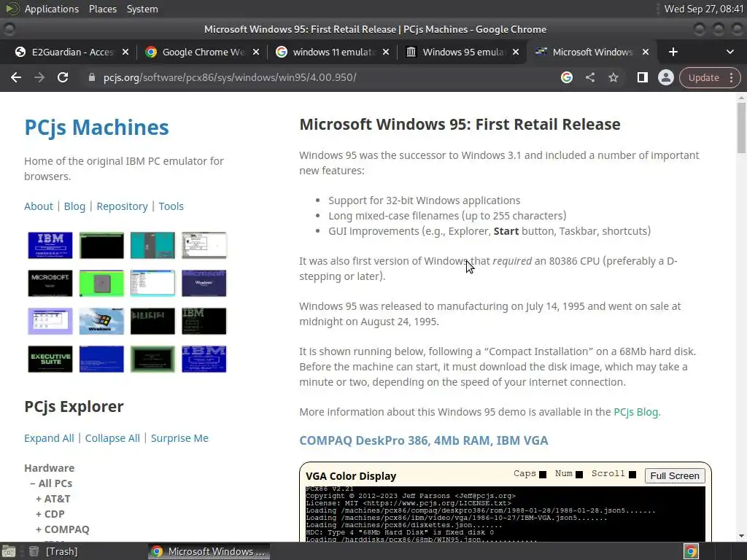Open the teal thumbnail in first row

pyautogui.click(x=152, y=245)
